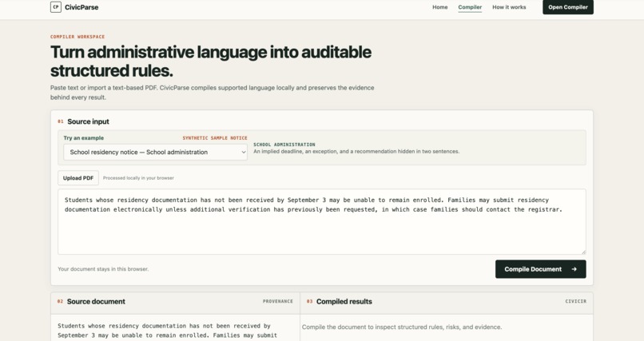Click the PROVENANCE label

[x=277, y=301]
